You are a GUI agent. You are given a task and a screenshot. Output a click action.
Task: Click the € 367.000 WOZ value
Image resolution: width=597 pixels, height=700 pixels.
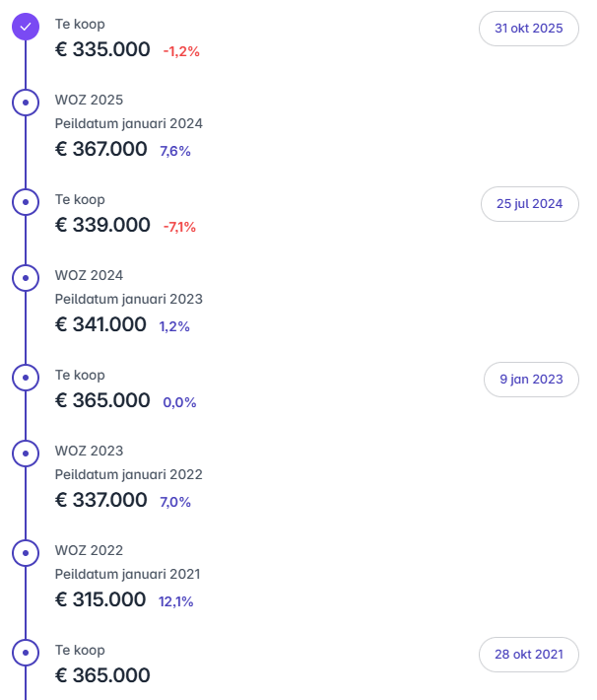coord(101,149)
